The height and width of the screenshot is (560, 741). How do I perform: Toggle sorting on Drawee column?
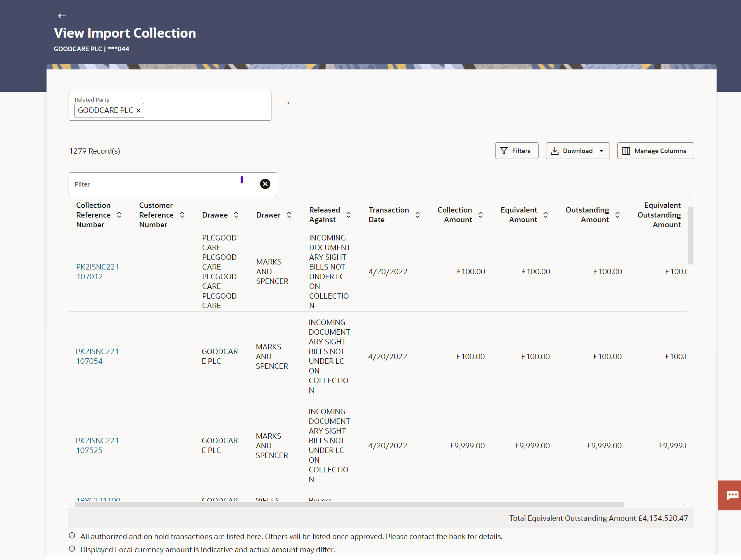tap(237, 214)
